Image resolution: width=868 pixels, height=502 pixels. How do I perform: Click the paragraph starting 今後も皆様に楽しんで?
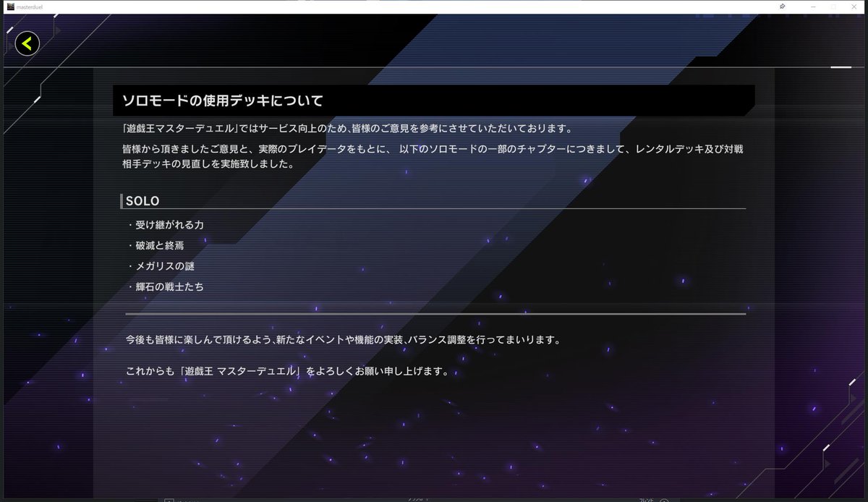click(343, 339)
